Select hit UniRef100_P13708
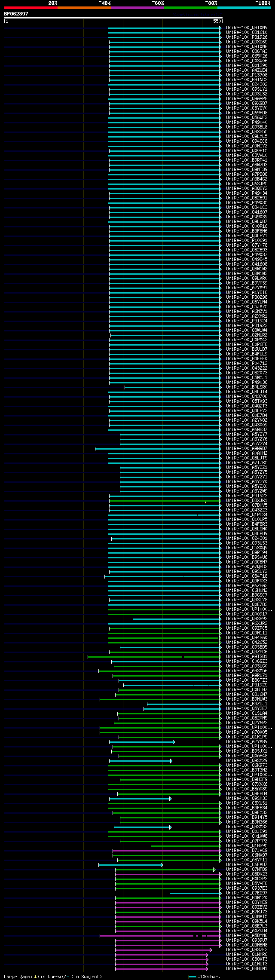Screen dimensions: 275x980 point(247,75)
